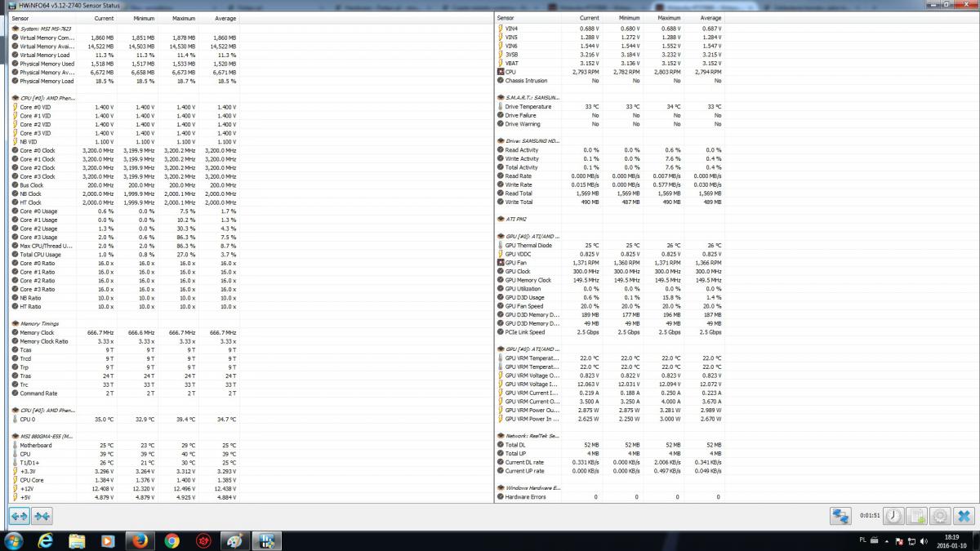This screenshot has width=980, height=551.
Task: Click the thermometer icon beside Drive Temperature
Action: coord(500,107)
